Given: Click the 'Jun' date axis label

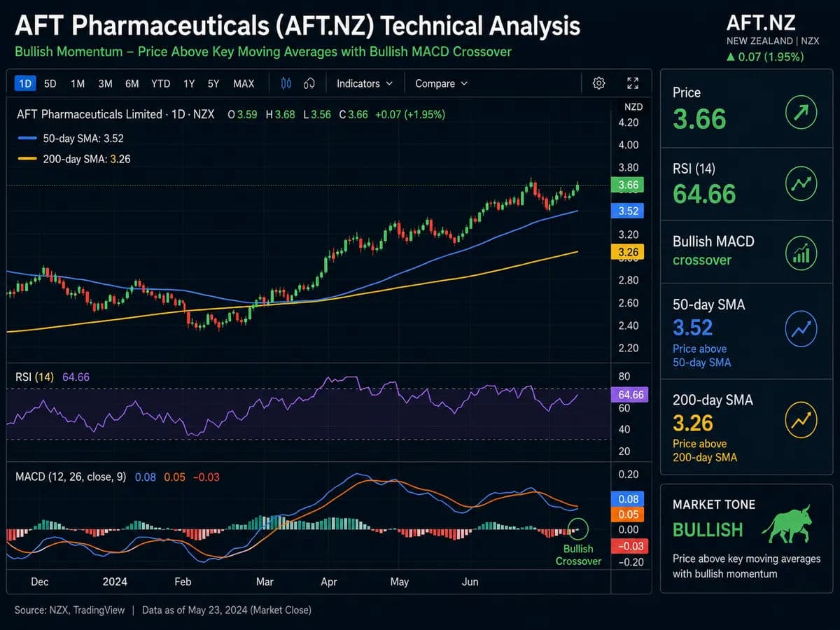Looking at the screenshot, I should click(x=470, y=582).
